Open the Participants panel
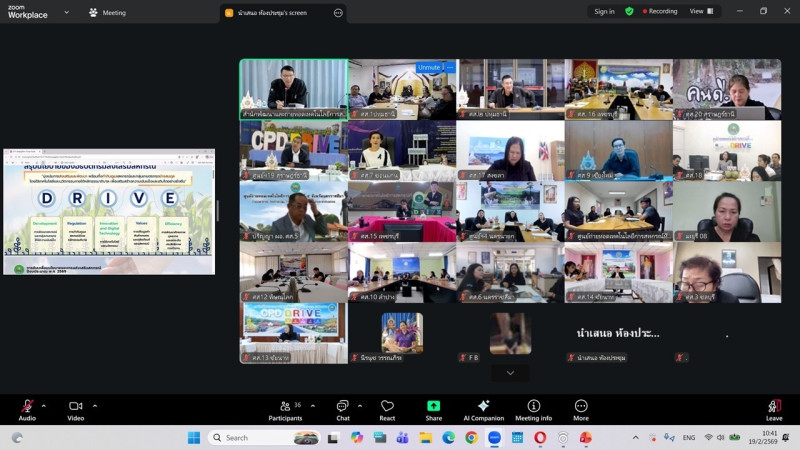Screen dimensions: 800x450 pos(284,410)
